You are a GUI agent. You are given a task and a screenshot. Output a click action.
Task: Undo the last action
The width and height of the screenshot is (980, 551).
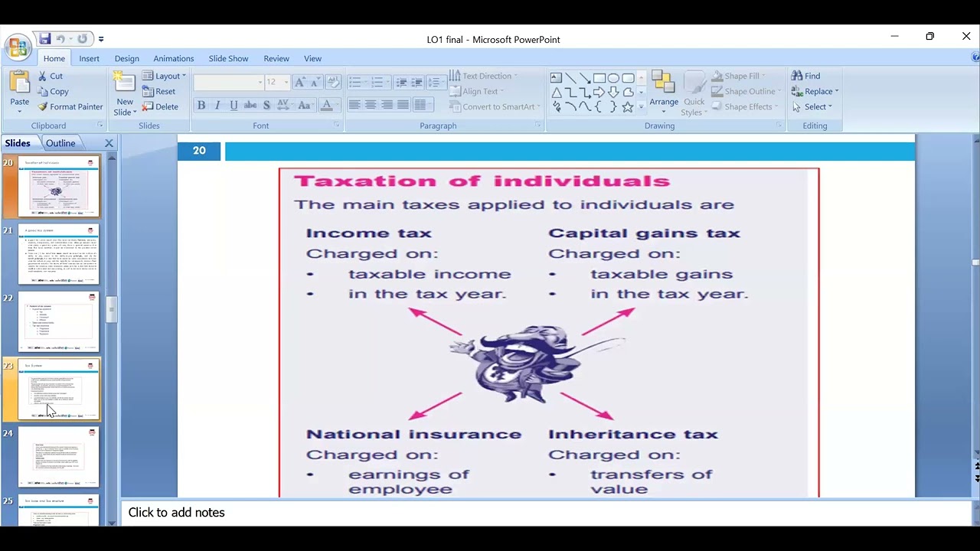[60, 38]
